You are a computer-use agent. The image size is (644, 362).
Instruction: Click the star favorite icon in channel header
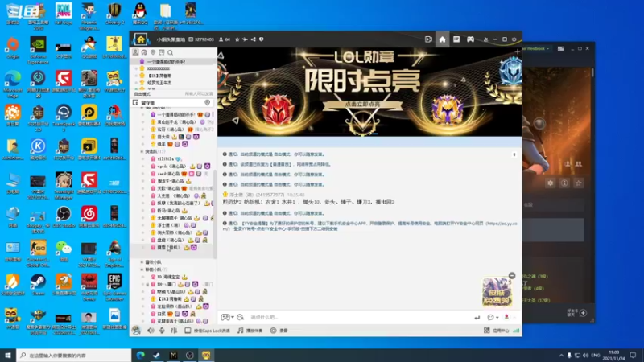237,39
